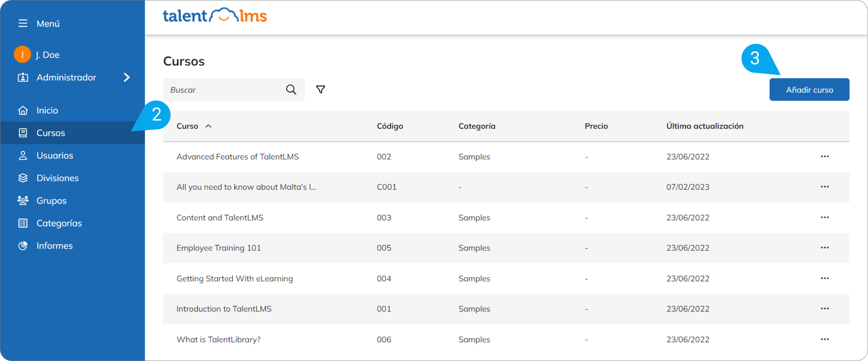868x361 pixels.
Task: Open the course filter funnel icon
Action: [x=321, y=89]
